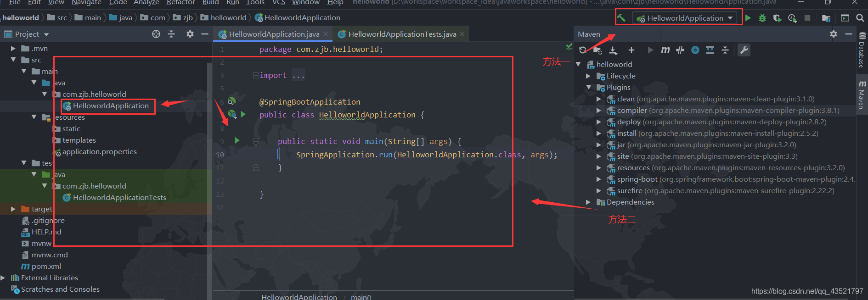Viewport: 868px width, 300px height.
Task: Click the Build Project hammer icon
Action: click(x=621, y=18)
